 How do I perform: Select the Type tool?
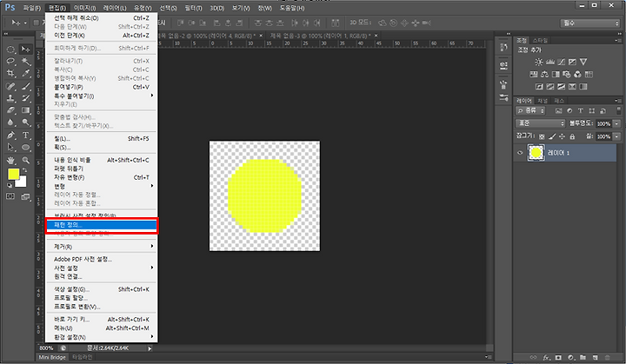(x=26, y=136)
